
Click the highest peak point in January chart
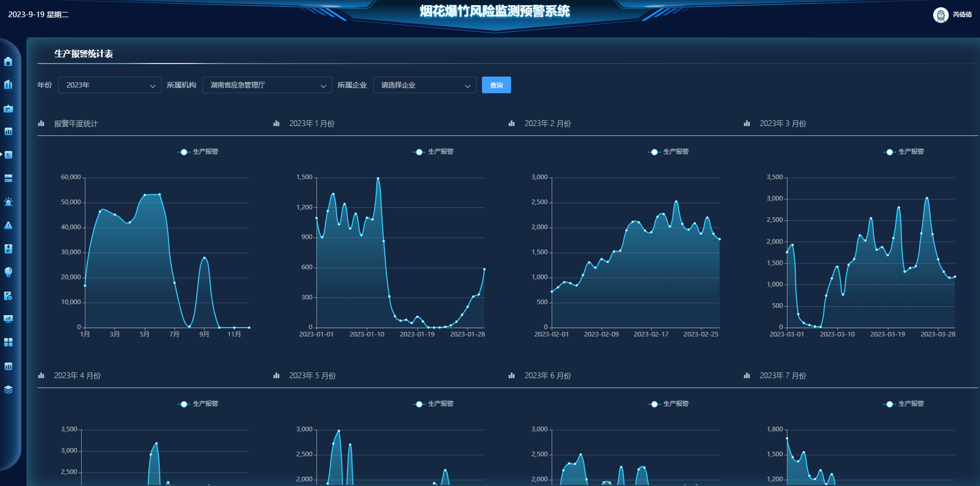pyautogui.click(x=378, y=178)
